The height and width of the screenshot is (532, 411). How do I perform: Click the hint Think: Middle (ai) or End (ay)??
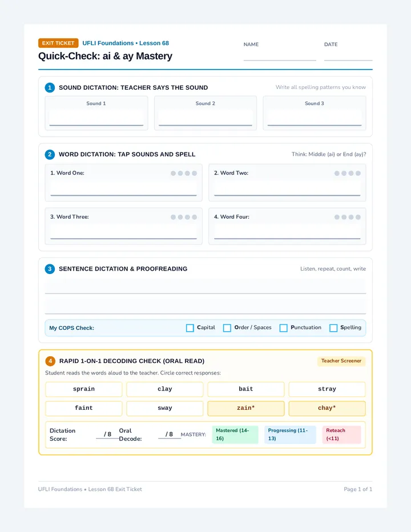point(329,154)
